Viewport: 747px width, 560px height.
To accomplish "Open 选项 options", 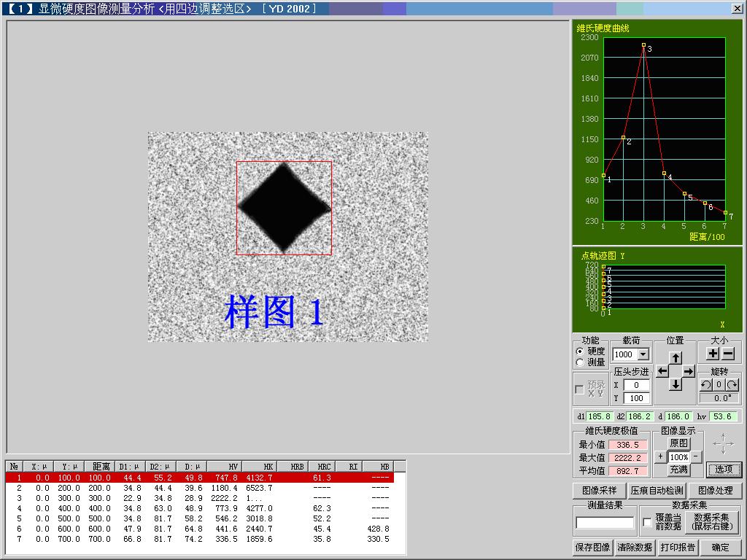I will 724,470.
